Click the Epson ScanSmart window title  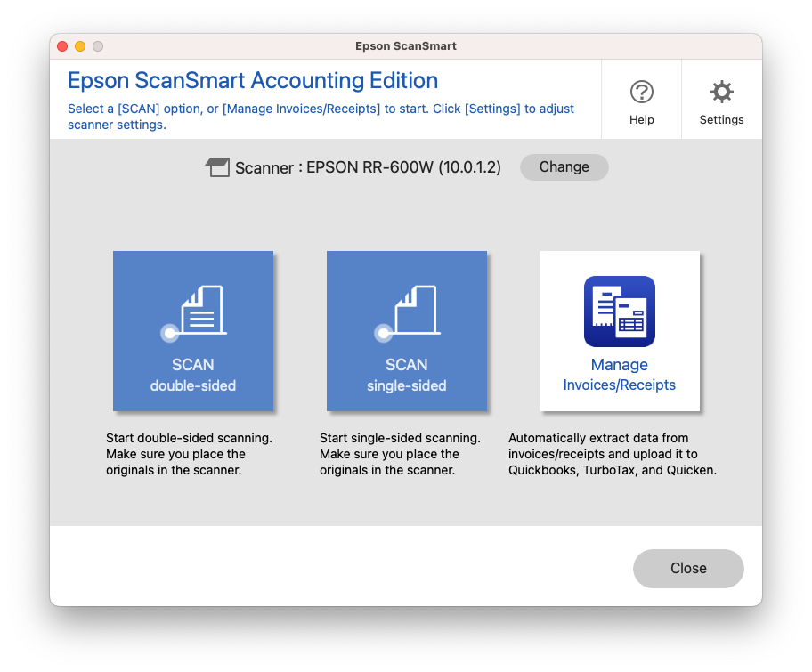[406, 46]
